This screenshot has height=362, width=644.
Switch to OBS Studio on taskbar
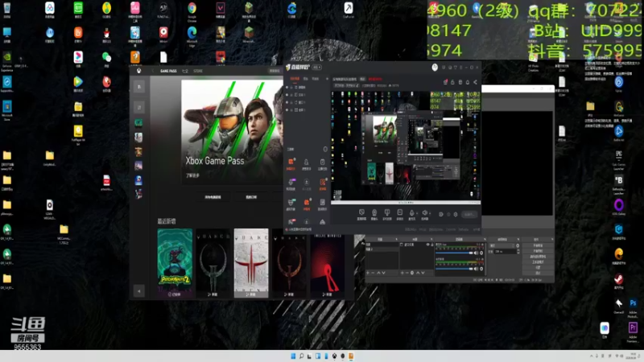(x=343, y=356)
